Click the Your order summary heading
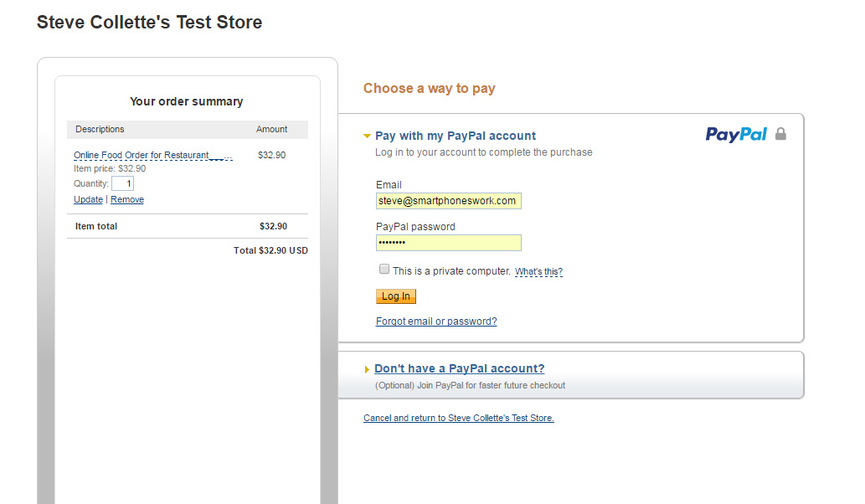 [x=187, y=101]
